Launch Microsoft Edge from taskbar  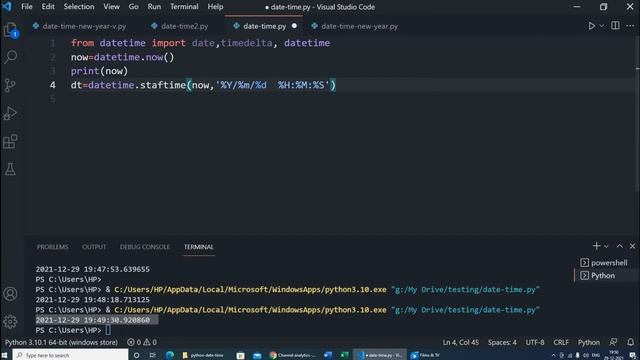point(170,356)
